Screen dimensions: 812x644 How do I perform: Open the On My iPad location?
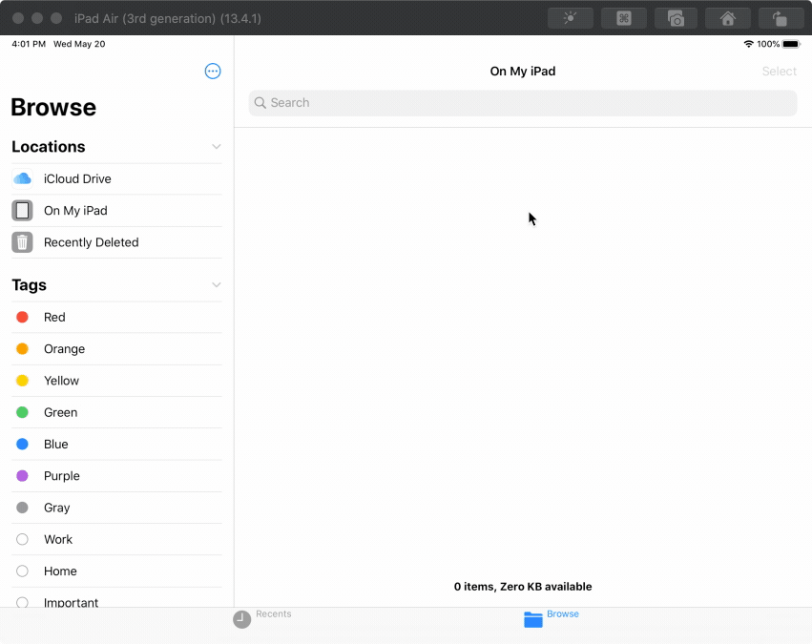tap(116, 211)
